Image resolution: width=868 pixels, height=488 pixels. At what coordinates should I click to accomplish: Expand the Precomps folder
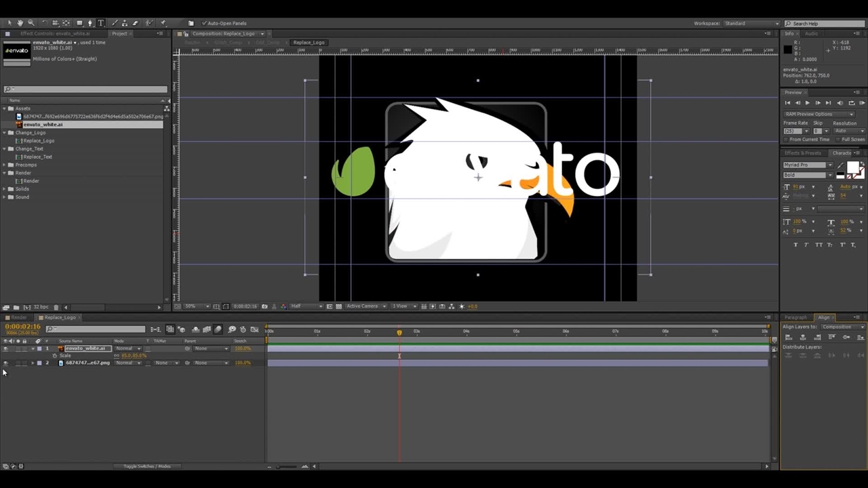point(5,165)
